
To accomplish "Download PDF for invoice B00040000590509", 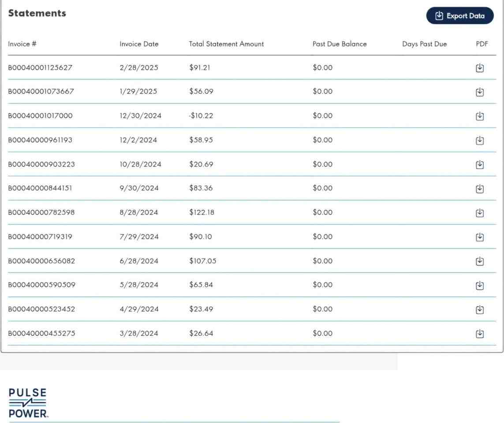I will (x=480, y=285).
